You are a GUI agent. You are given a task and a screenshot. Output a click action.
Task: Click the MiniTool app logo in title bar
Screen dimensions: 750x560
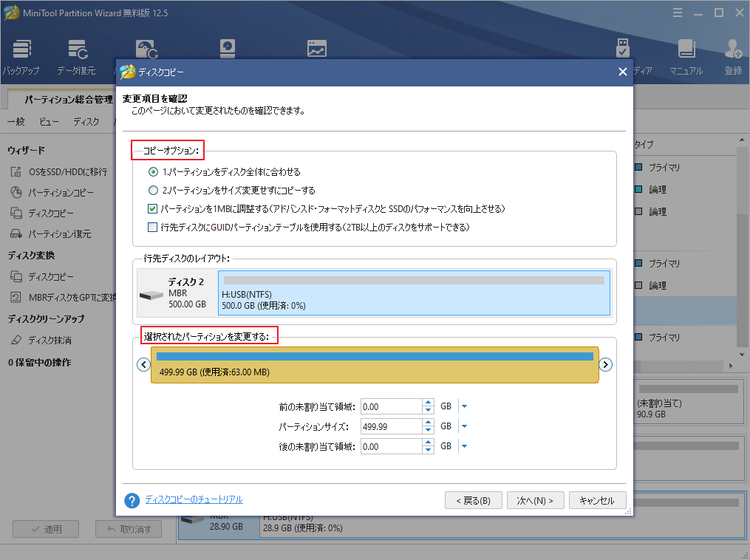click(x=12, y=13)
